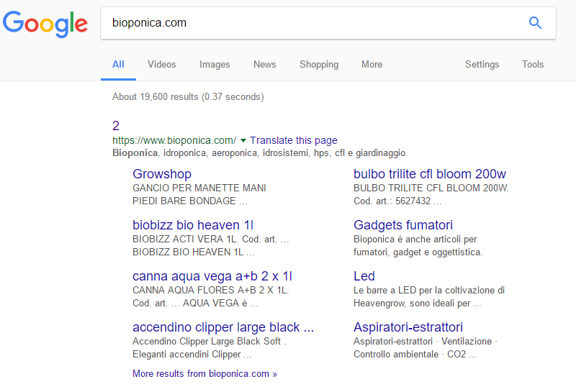Expand the More search categories menu
The image size is (576, 392).
pyautogui.click(x=372, y=64)
